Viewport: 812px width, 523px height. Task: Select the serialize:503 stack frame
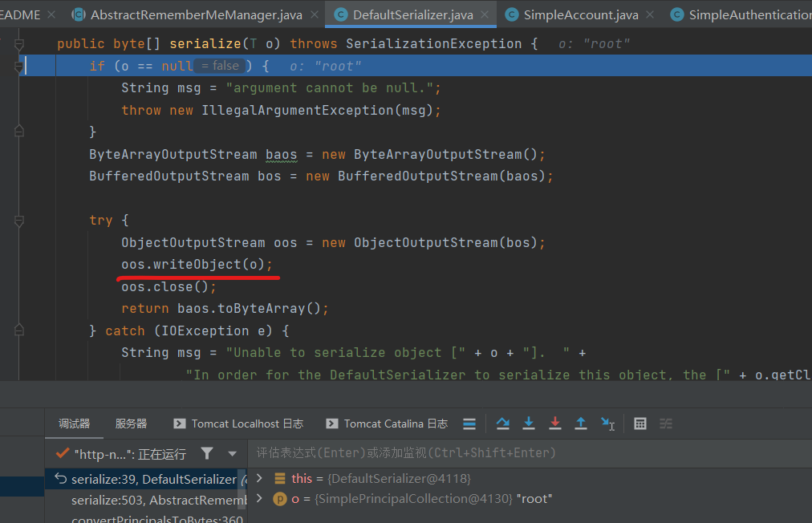(156, 500)
